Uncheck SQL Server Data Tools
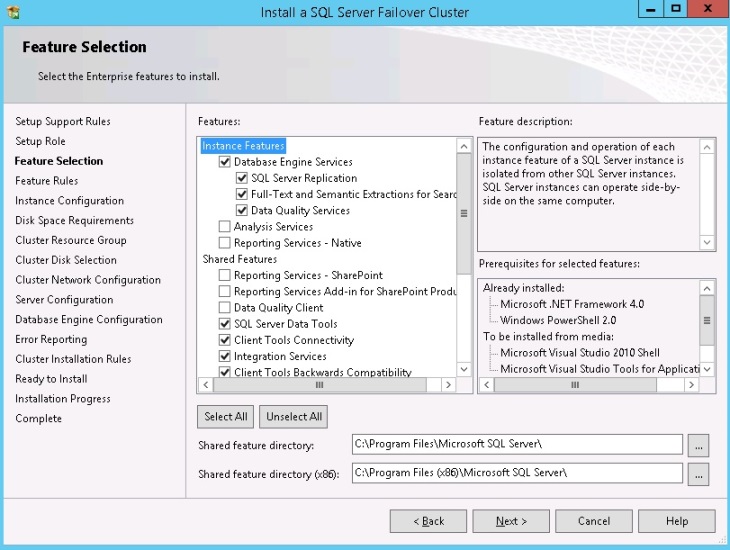The height and width of the screenshot is (550, 730). click(224, 324)
